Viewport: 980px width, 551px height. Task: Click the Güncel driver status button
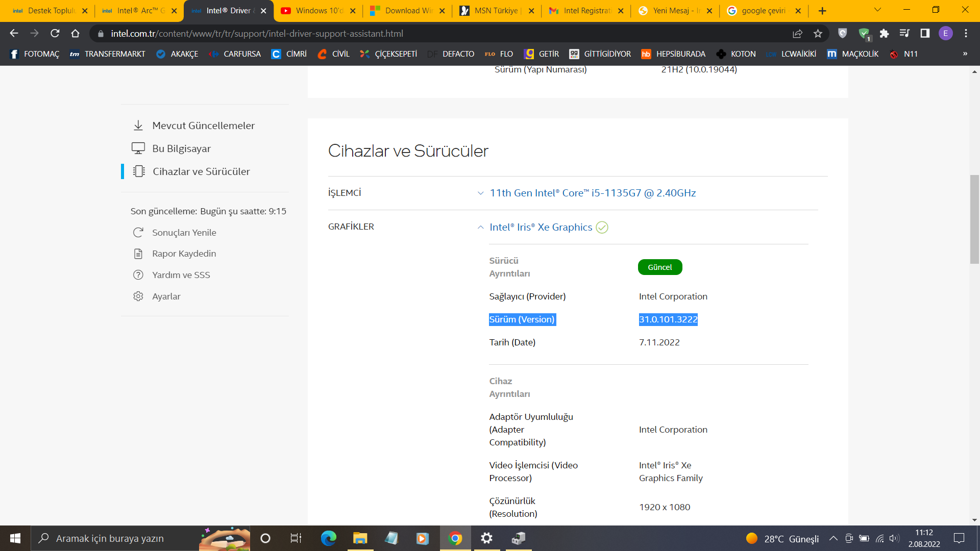660,267
